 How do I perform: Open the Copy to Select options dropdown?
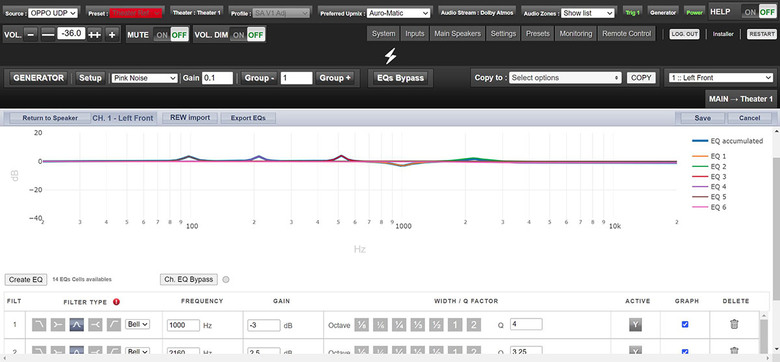(x=565, y=78)
